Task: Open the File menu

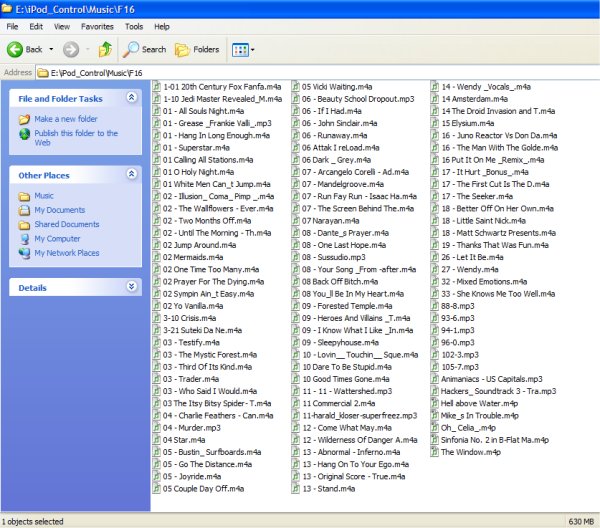Action: pyautogui.click(x=12, y=26)
